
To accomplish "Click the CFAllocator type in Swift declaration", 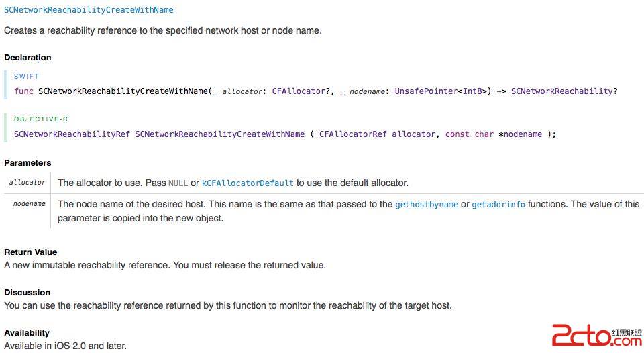I will coord(299,91).
